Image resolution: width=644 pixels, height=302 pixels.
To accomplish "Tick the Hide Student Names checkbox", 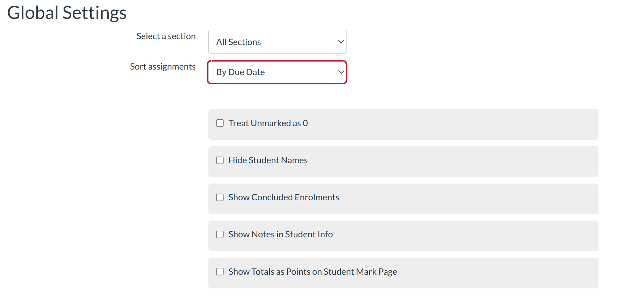I will 220,160.
